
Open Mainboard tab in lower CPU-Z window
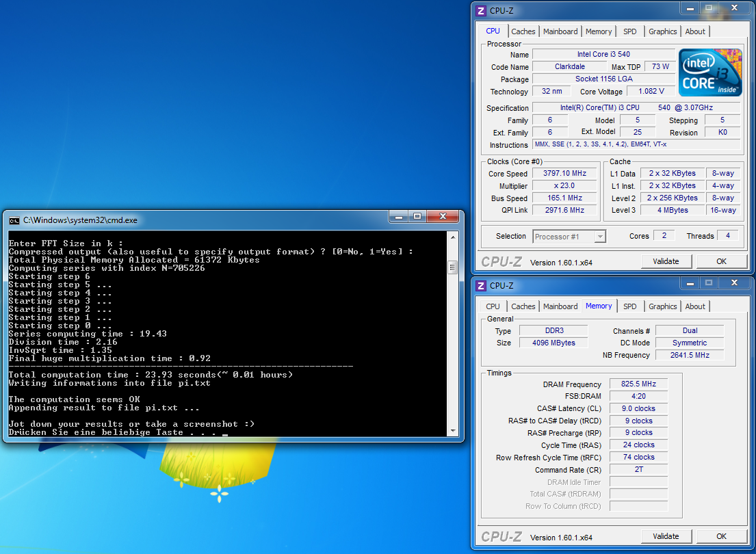tap(560, 306)
